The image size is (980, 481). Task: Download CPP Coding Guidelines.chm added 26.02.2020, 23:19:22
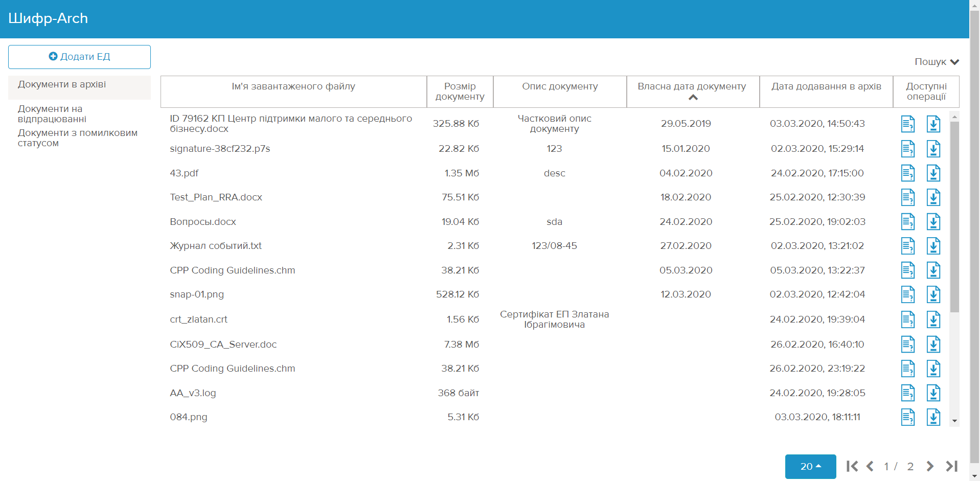[933, 369]
